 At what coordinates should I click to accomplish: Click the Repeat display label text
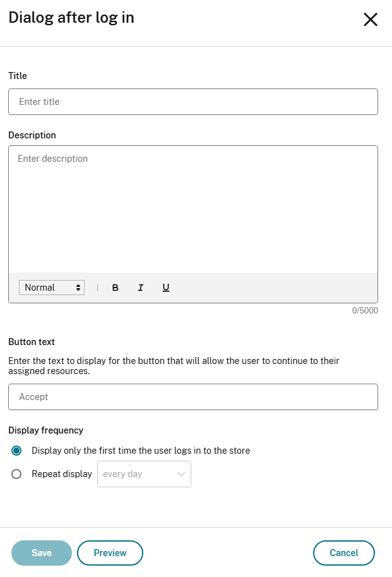click(x=62, y=474)
